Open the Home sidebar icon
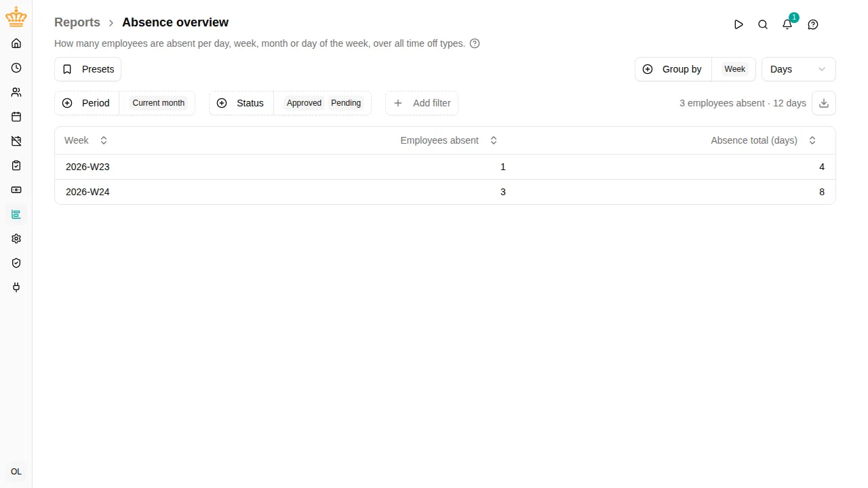Image resolution: width=868 pixels, height=488 pixels. pyautogui.click(x=16, y=43)
